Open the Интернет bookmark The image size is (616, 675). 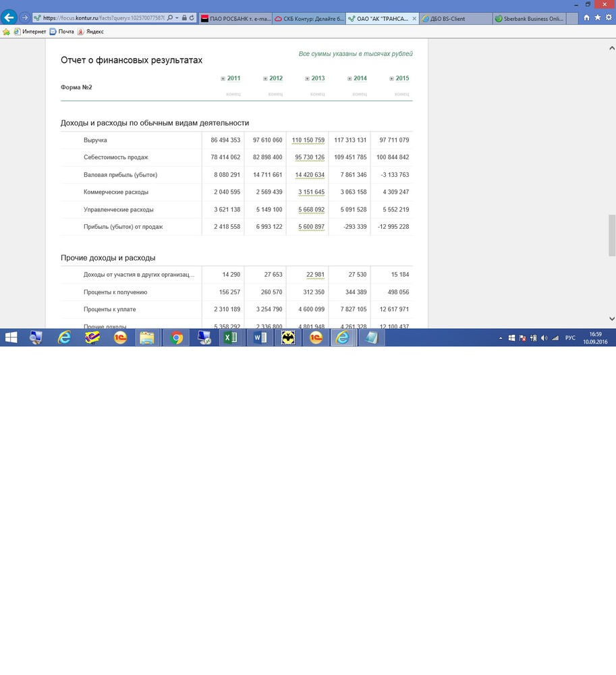tap(30, 32)
